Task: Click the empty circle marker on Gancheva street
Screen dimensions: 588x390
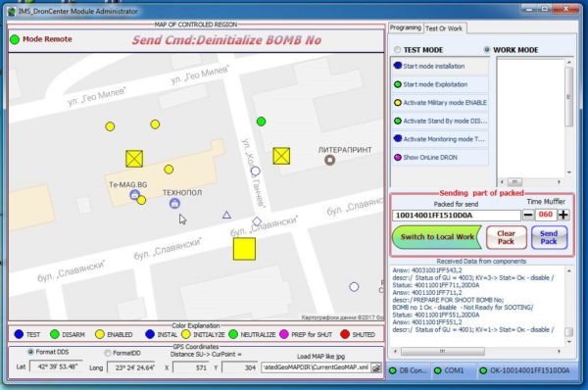Action: 256,171
